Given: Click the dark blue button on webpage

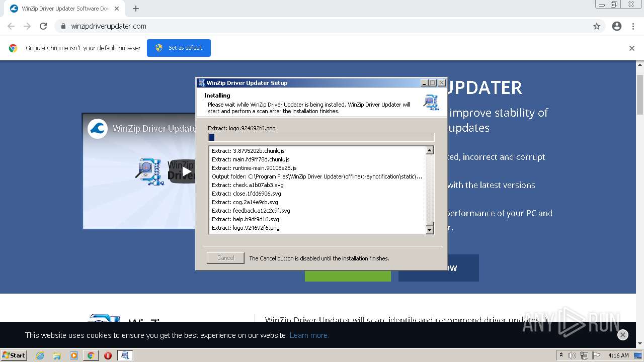Looking at the screenshot, I should click(438, 268).
